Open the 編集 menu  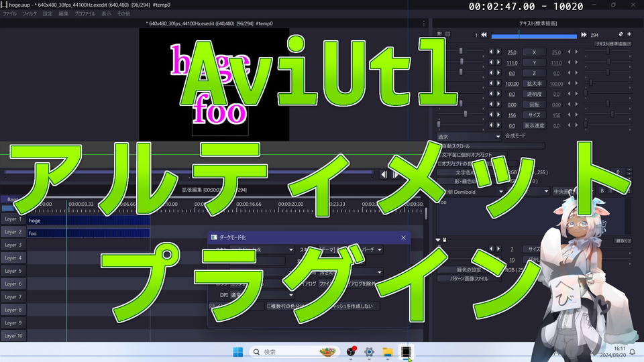[63, 14]
